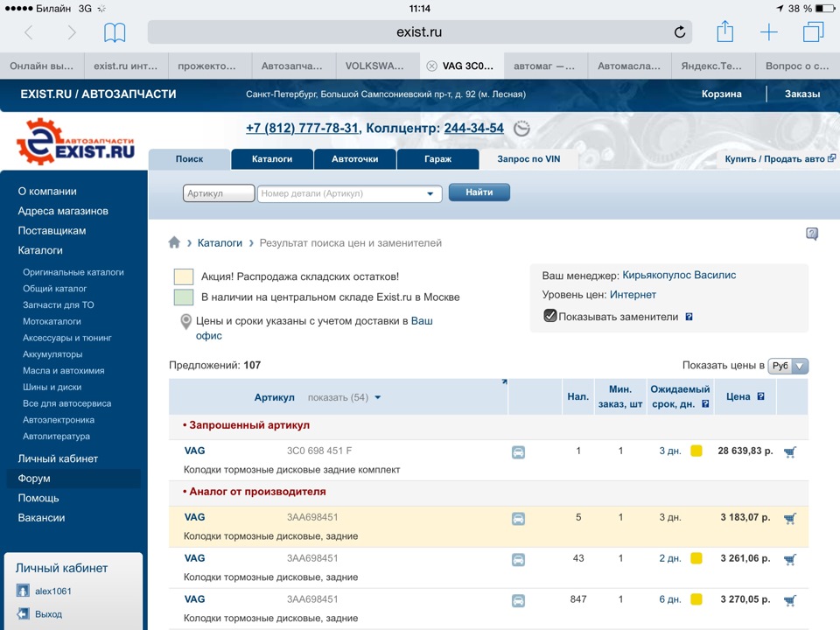Click the EXIST.RU gear logo
This screenshot has height=630, width=840.
click(x=75, y=141)
